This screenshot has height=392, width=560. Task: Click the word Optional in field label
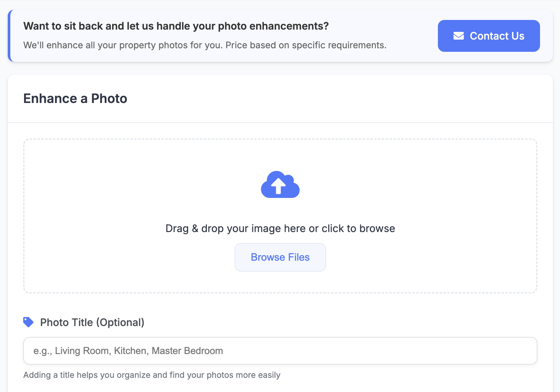pos(120,322)
